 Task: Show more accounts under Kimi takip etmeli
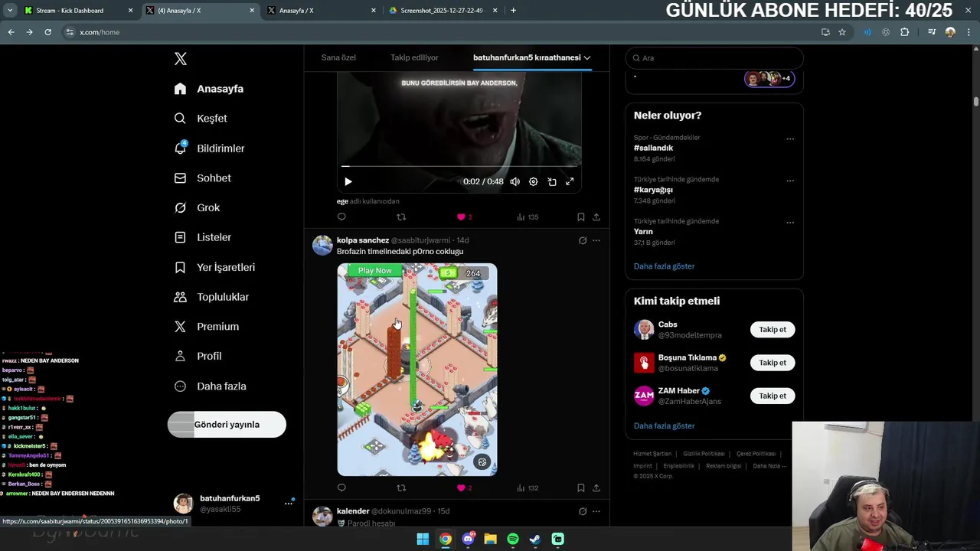(x=664, y=425)
